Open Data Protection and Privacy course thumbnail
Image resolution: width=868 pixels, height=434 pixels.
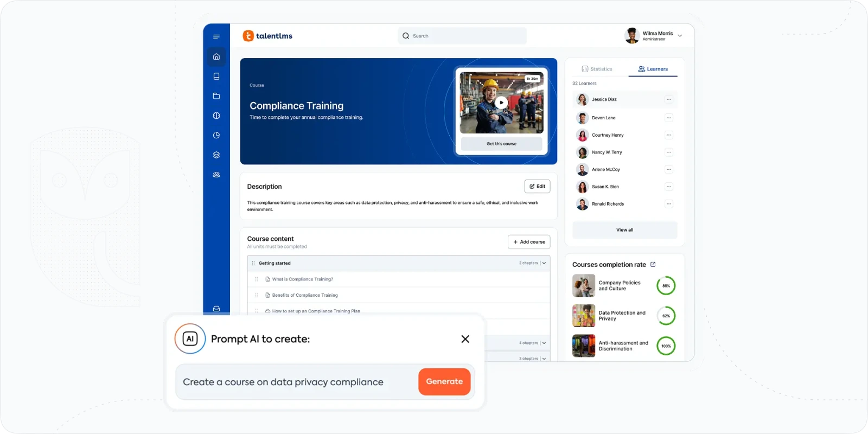coord(584,316)
